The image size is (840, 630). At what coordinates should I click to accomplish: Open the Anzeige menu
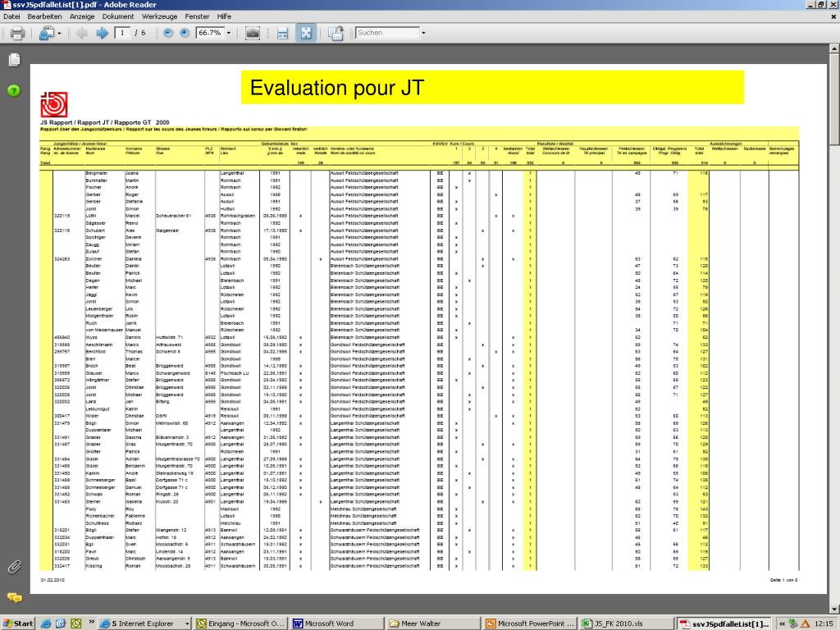82,16
